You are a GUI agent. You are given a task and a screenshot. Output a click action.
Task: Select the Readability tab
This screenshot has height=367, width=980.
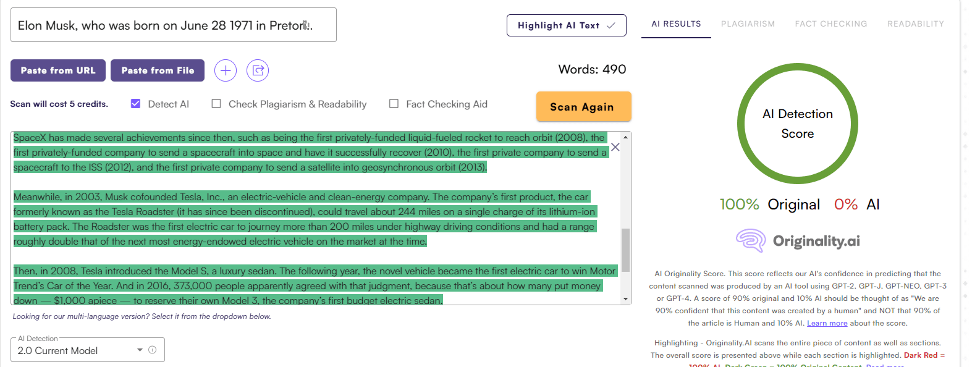click(x=915, y=24)
